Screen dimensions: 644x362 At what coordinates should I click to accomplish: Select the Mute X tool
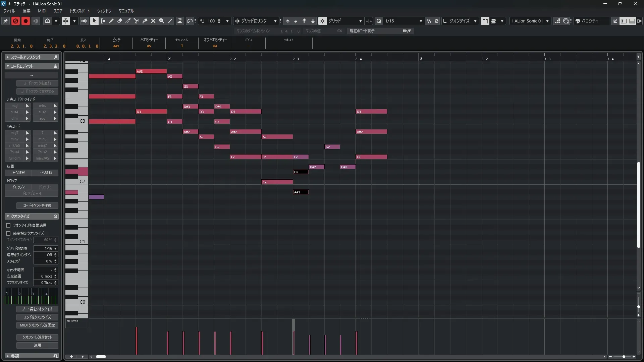153,21
